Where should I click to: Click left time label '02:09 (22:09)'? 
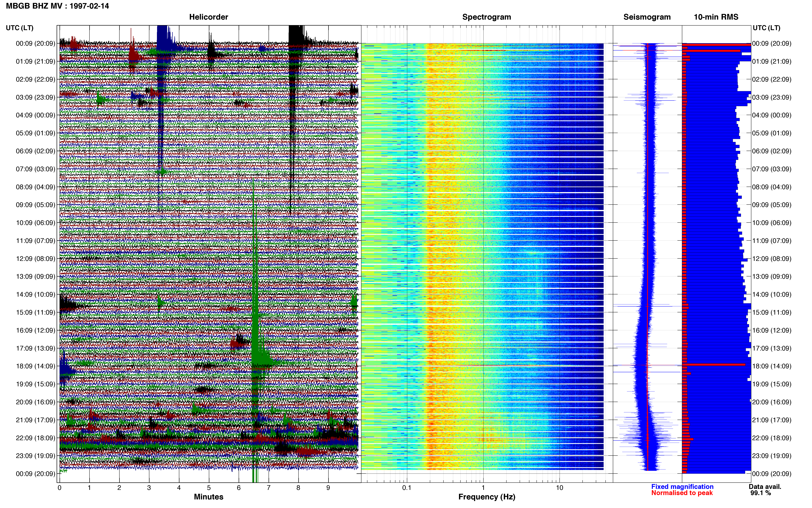[36, 79]
